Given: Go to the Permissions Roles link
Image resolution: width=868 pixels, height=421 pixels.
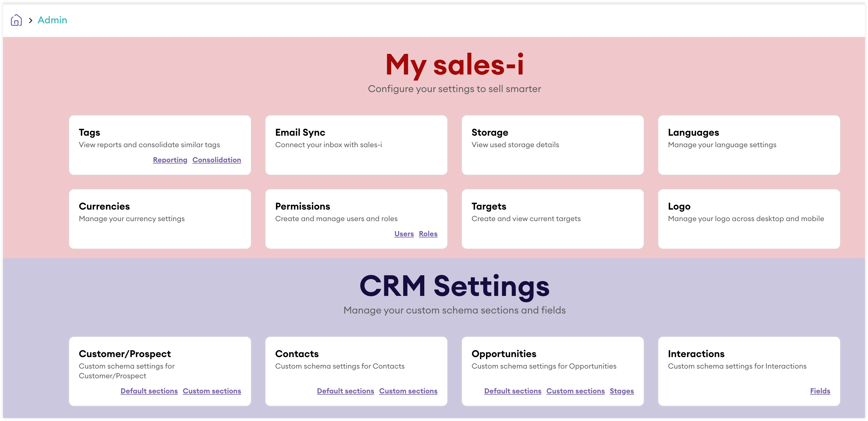Looking at the screenshot, I should click(x=428, y=234).
